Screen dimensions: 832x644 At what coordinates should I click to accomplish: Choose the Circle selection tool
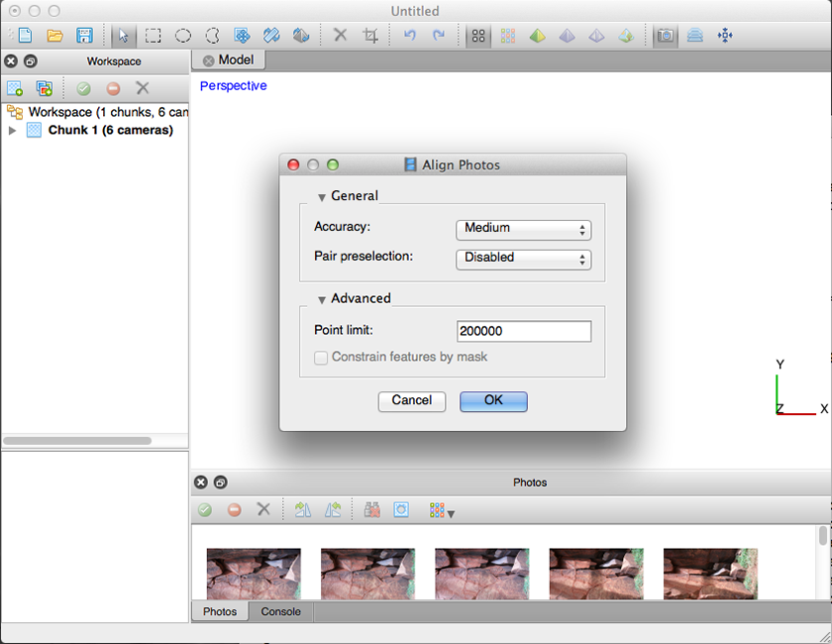183,36
